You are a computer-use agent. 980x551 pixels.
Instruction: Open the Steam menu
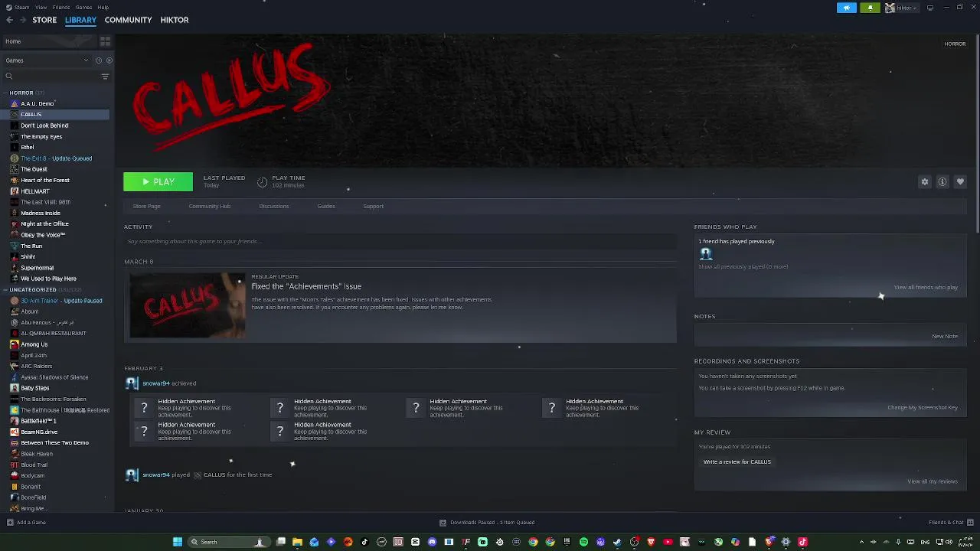coord(21,8)
